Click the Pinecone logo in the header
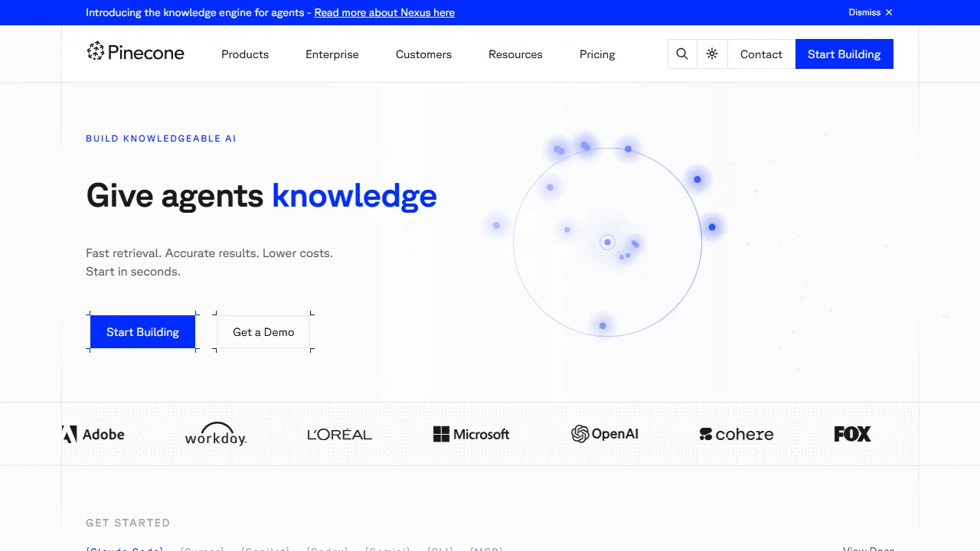Image resolution: width=980 pixels, height=551 pixels. pos(136,53)
